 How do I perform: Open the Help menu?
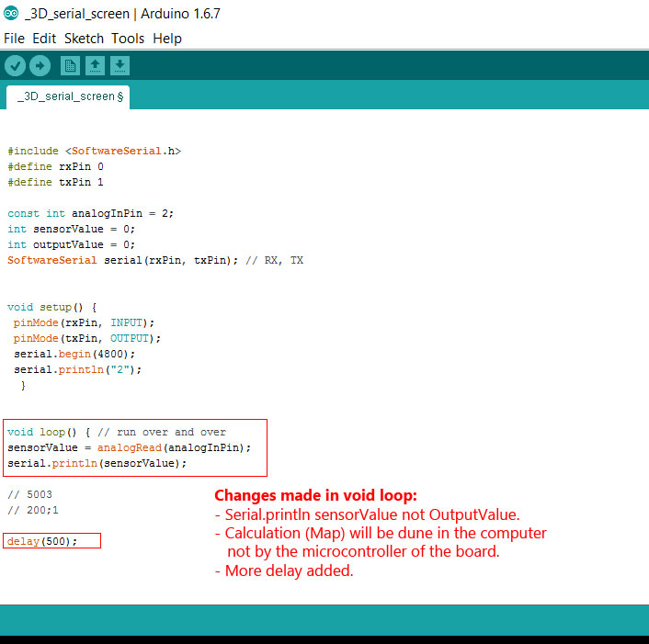pos(167,39)
